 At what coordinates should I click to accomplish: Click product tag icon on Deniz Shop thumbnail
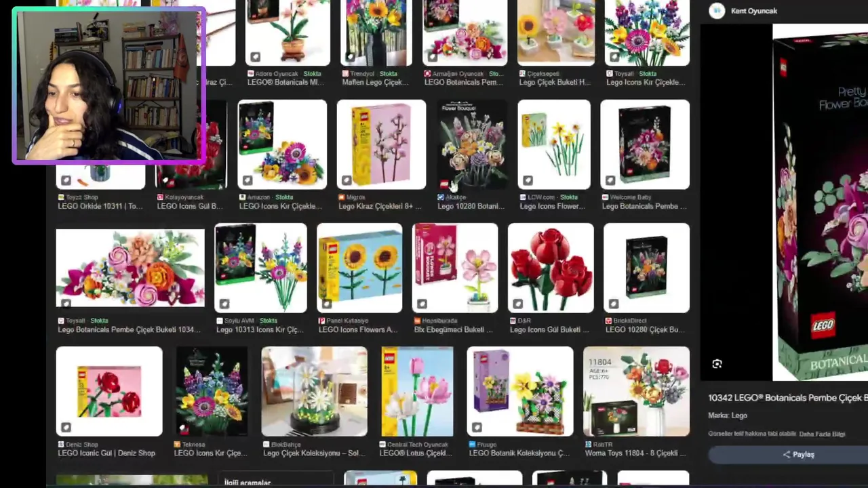66,427
